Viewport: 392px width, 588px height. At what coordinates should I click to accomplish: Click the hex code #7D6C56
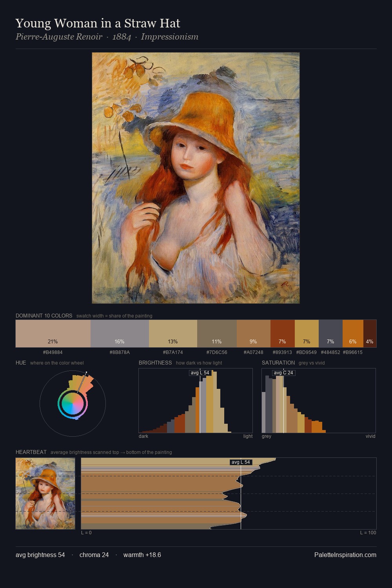click(x=217, y=352)
